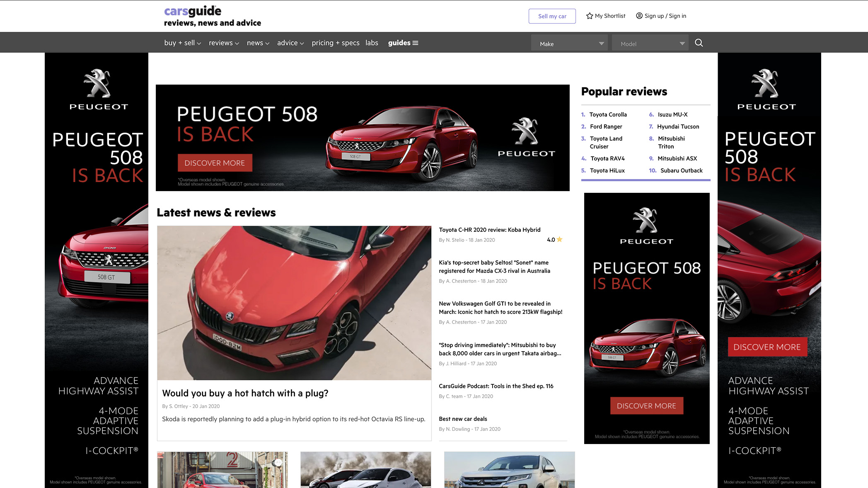Click the 4.0 star rating icon
The width and height of the screenshot is (868, 488).
[559, 239]
